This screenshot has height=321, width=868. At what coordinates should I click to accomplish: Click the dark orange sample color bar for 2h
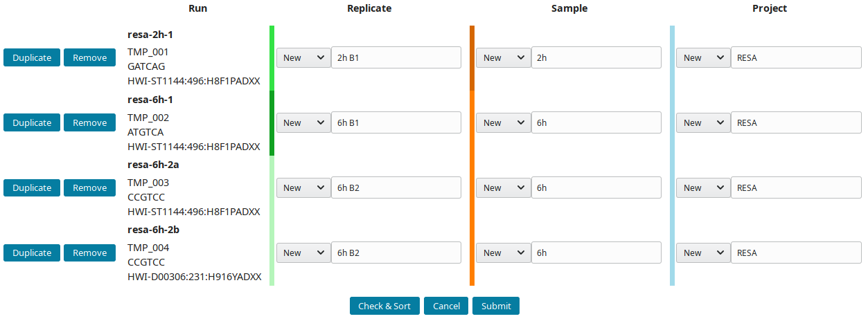(472, 58)
